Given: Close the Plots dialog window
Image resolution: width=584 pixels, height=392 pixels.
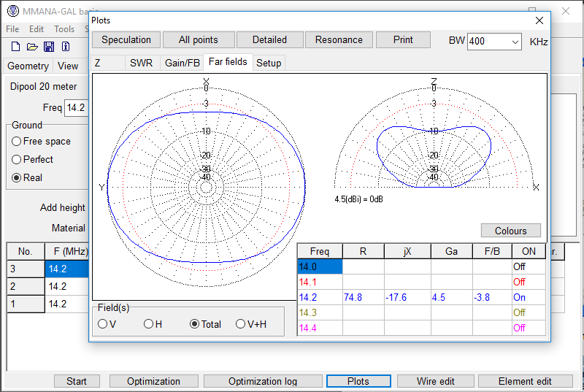Looking at the screenshot, I should [x=539, y=20].
